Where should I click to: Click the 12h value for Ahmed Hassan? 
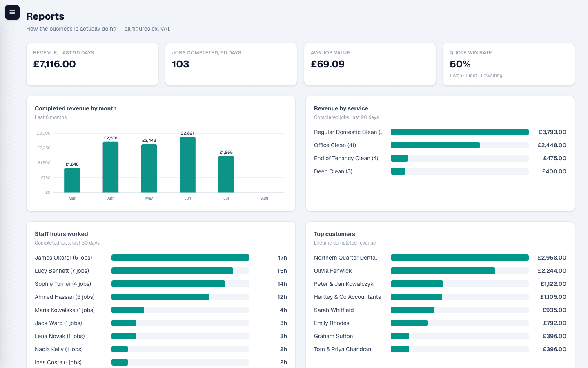click(282, 297)
